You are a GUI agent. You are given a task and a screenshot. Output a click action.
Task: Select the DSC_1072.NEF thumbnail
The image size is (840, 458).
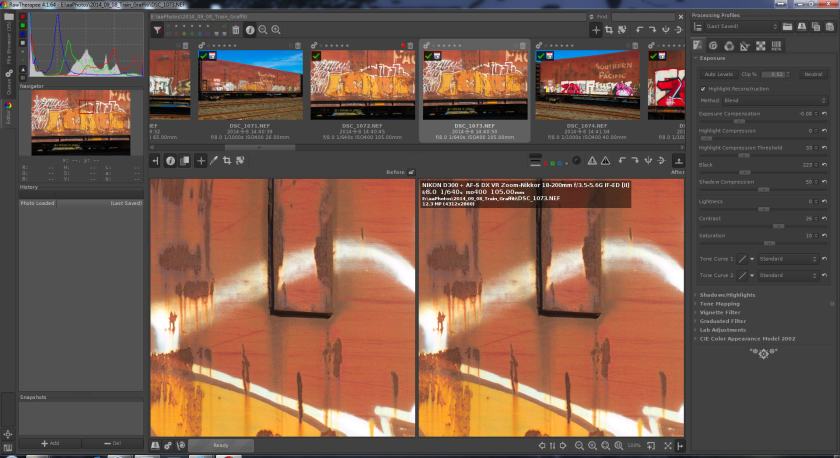[x=362, y=85]
